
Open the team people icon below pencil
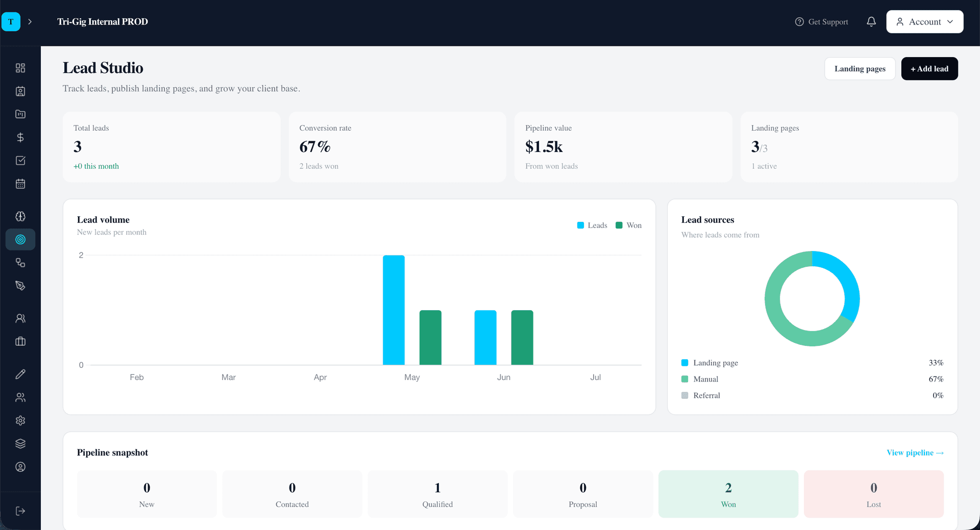(20, 397)
